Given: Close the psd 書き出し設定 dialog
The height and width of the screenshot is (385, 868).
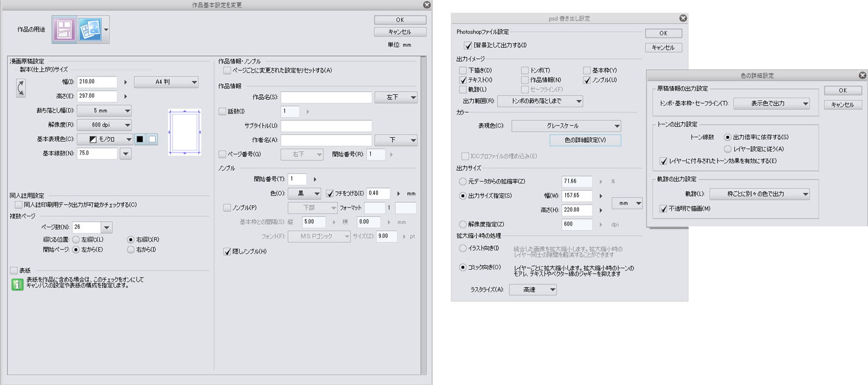Looking at the screenshot, I should tap(683, 18).
